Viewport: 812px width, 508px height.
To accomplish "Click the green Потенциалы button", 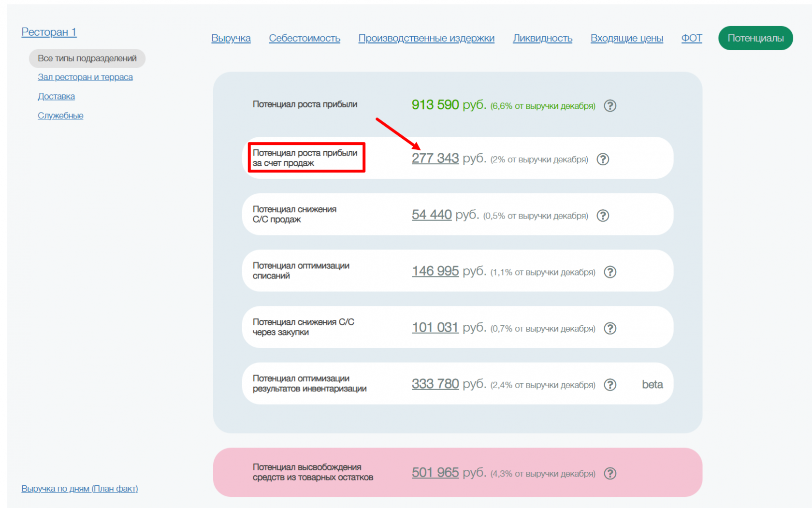I will pos(755,38).
